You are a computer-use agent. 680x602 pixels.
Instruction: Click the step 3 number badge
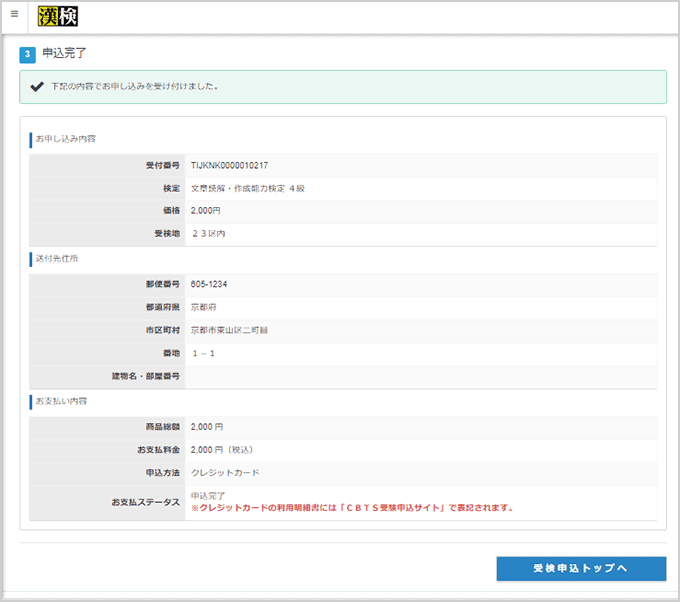coord(27,55)
